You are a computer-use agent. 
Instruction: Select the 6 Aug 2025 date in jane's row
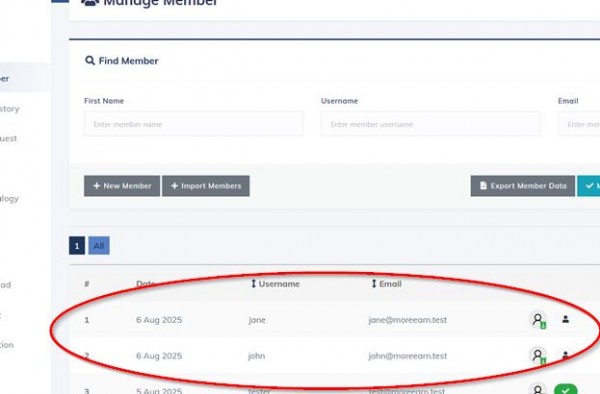coord(159,320)
